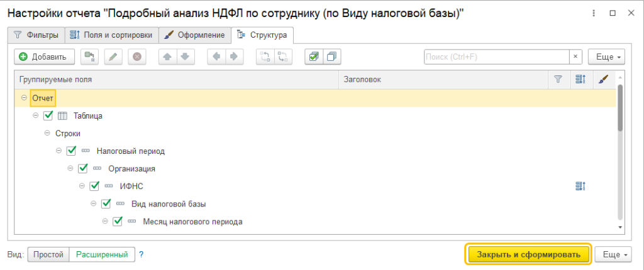This screenshot has height=270, width=644.
Task: Click the sorting column header icon
Action: click(x=580, y=80)
